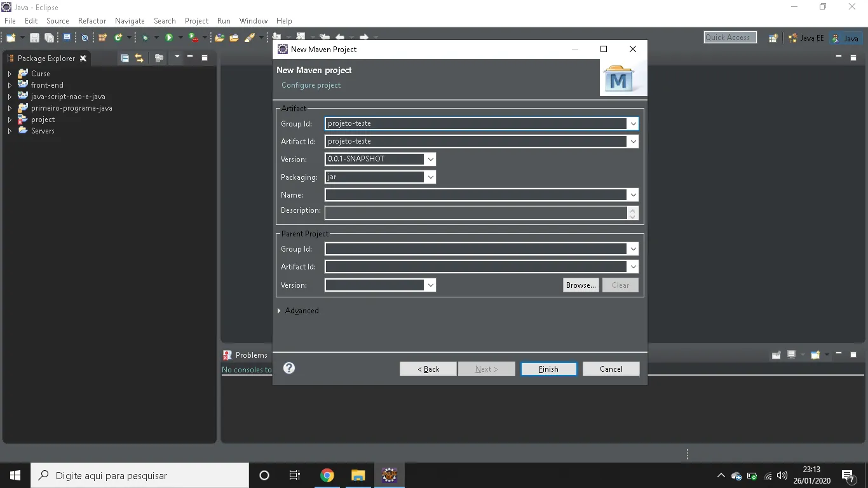This screenshot has width=868, height=488.
Task: Click the Cancel button
Action: click(611, 369)
